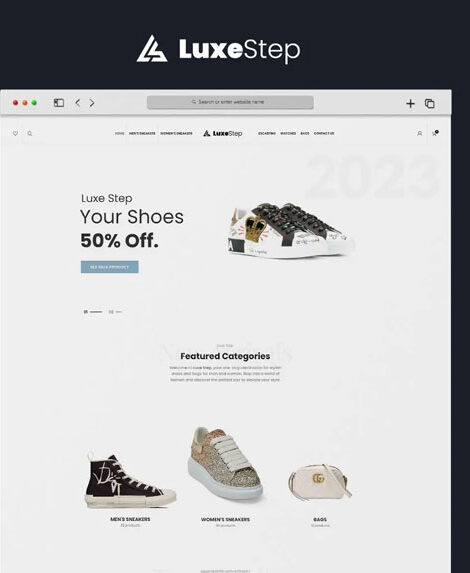
Task: Open a new tab with the plus icon
Action: [410, 103]
